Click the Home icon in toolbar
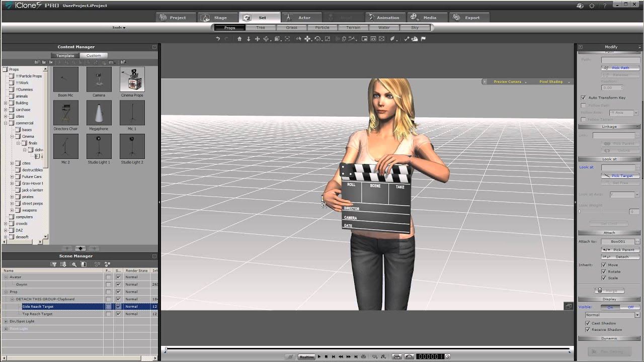644x362 pixels. pos(239,39)
